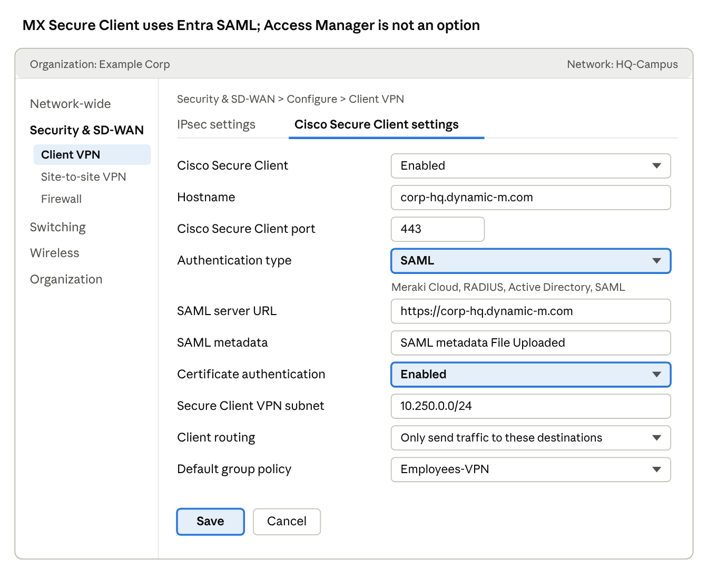The height and width of the screenshot is (588, 708).
Task: Open the Wireless section
Action: coord(54,253)
